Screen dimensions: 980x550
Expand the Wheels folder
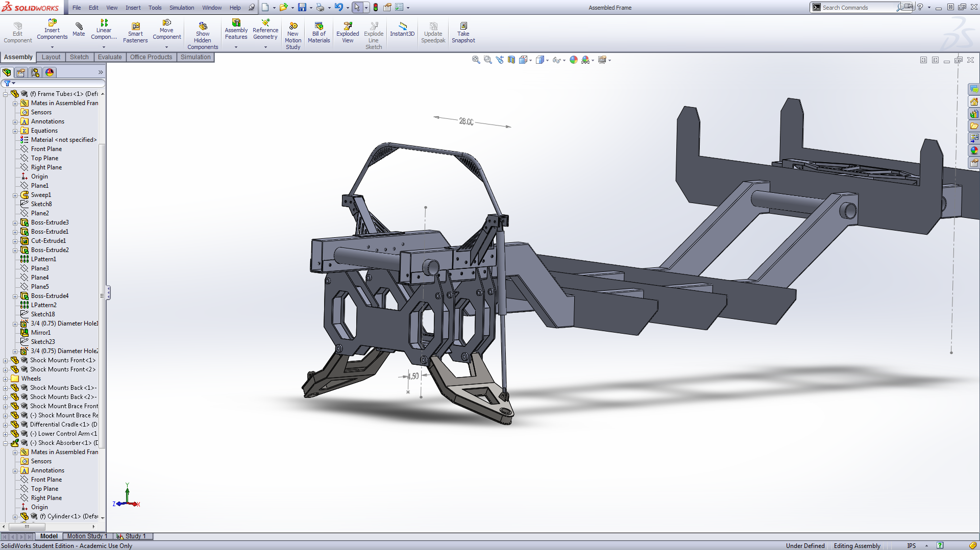point(6,379)
